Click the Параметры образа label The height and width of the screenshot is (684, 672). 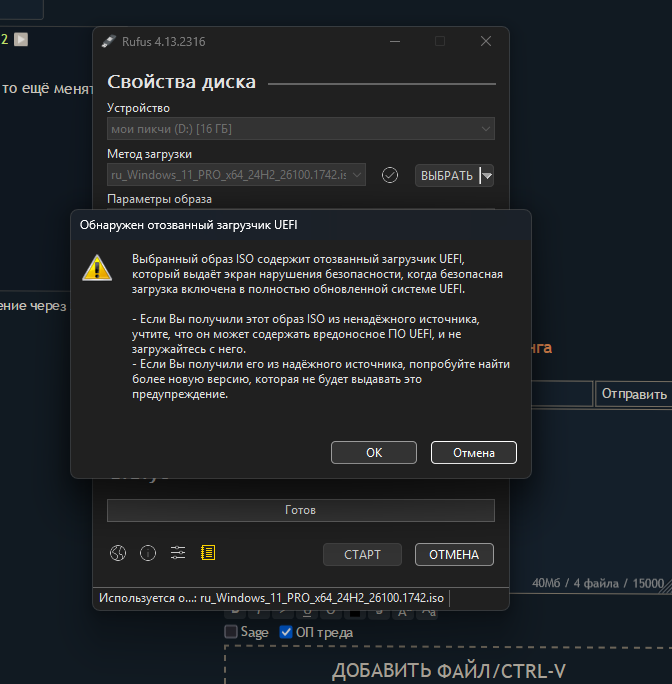point(159,199)
